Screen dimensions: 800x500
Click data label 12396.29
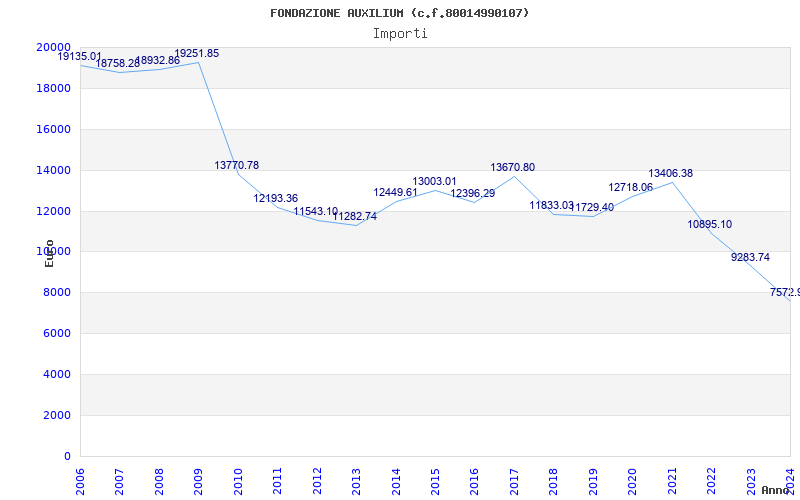[473, 194]
